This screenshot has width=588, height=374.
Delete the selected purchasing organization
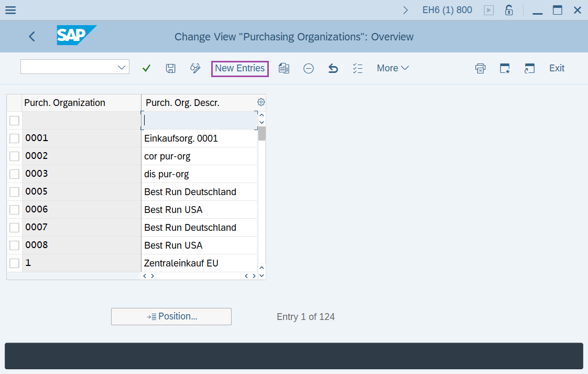(308, 68)
